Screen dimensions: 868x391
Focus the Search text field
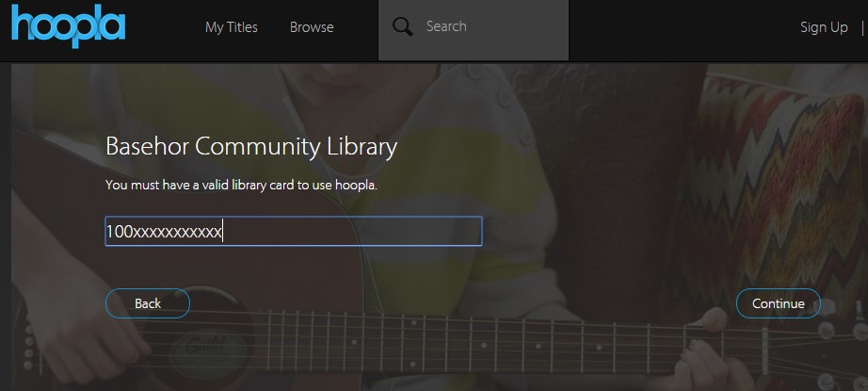tap(490, 27)
